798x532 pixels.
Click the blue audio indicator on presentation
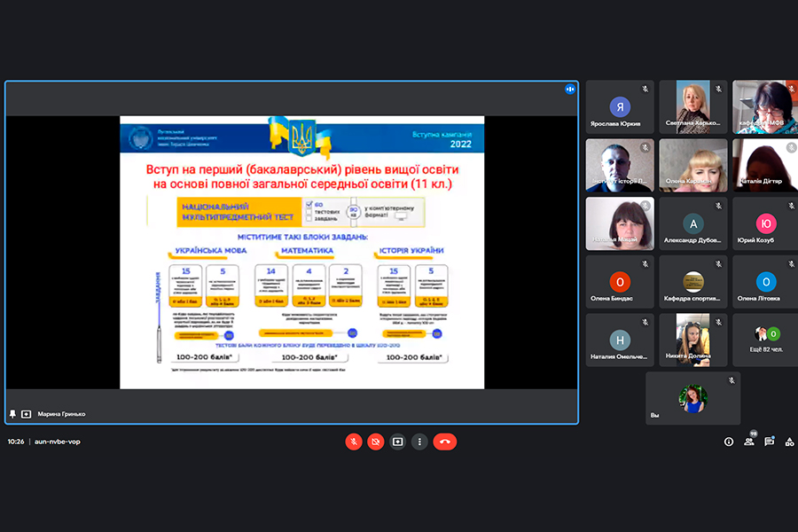click(x=570, y=89)
